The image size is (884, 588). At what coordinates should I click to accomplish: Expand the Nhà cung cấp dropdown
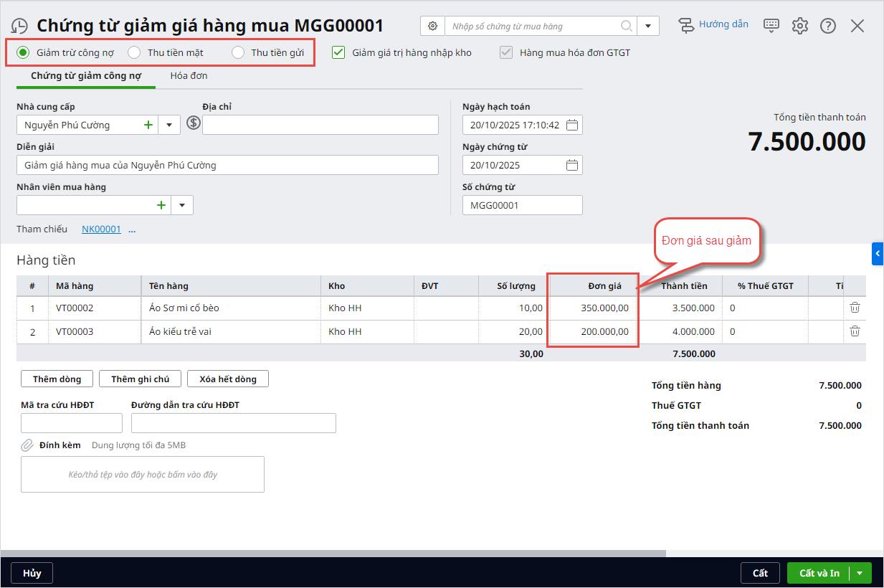click(x=169, y=125)
